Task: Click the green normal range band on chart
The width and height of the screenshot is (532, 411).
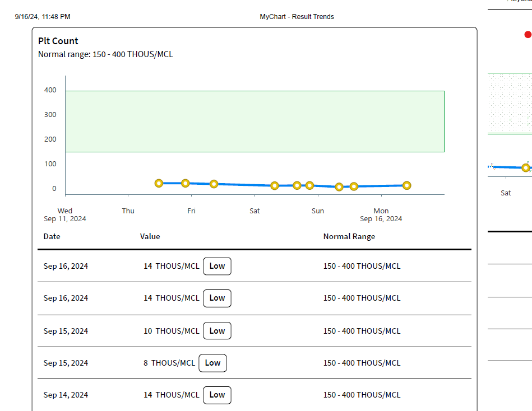Action: [255, 121]
